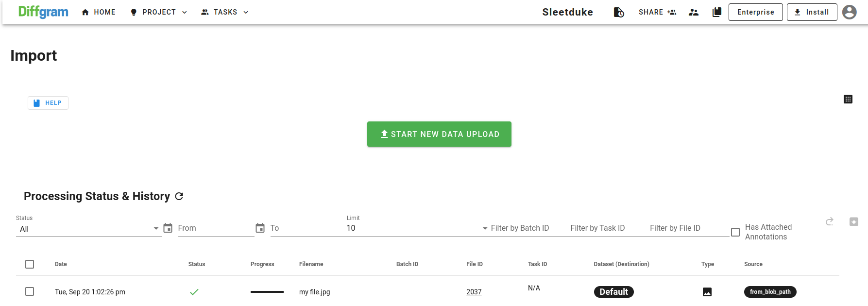Click the library books icon in header

[x=716, y=12]
